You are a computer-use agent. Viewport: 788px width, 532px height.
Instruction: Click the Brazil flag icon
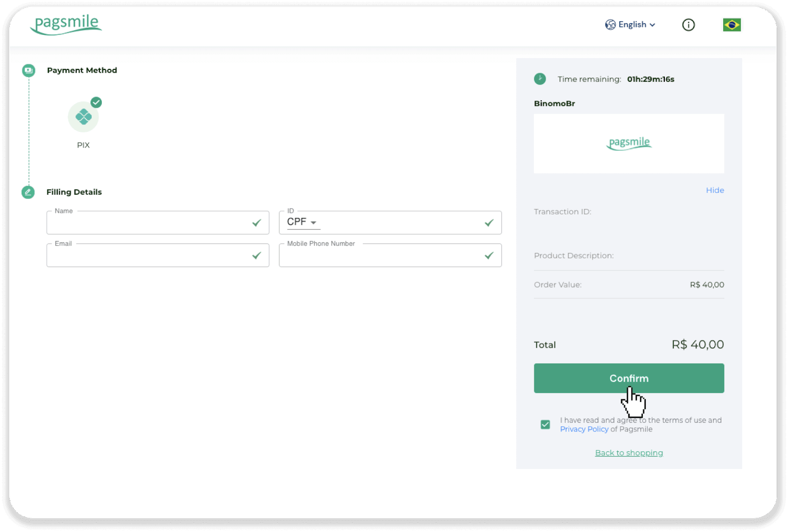731,24
